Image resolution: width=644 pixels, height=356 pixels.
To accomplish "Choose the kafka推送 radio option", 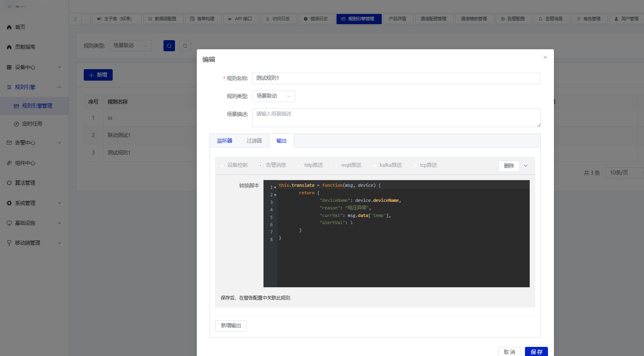I will pyautogui.click(x=387, y=165).
